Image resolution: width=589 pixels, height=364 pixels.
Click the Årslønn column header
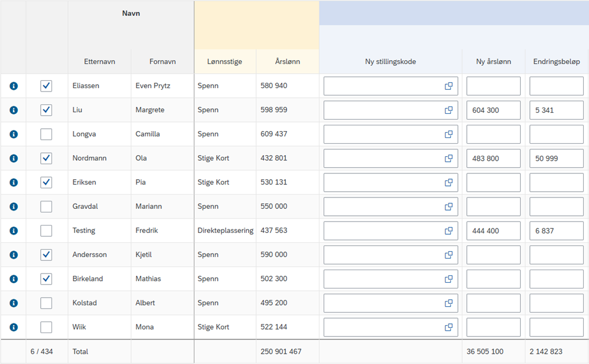click(x=288, y=62)
